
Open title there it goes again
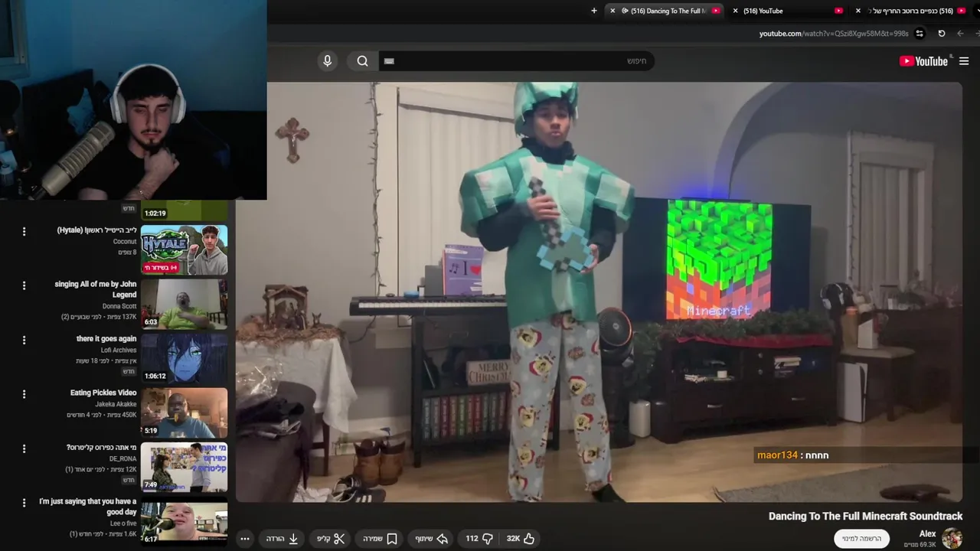click(x=106, y=338)
